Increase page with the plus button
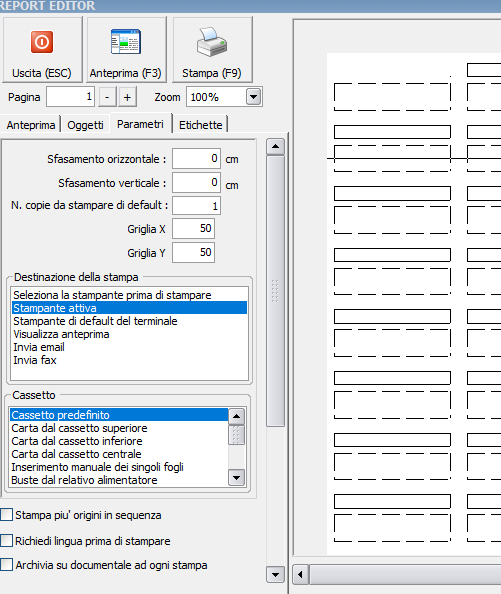 (x=127, y=97)
